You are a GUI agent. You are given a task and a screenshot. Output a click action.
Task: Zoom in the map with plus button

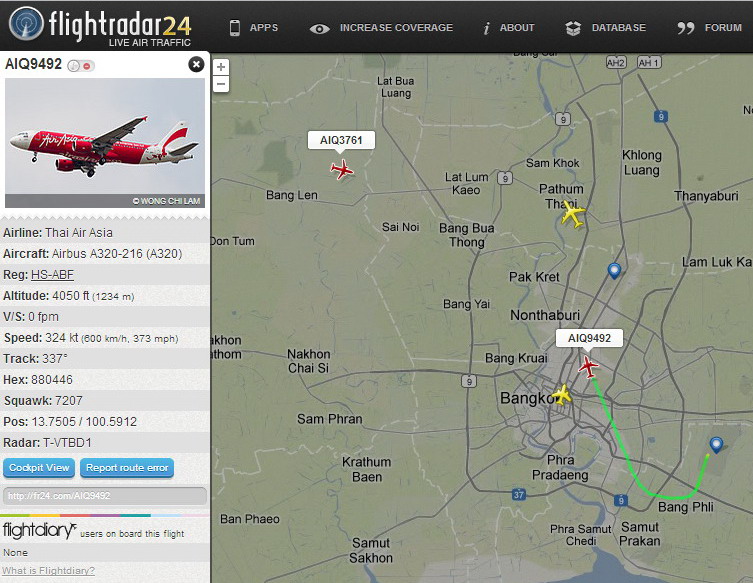point(221,67)
